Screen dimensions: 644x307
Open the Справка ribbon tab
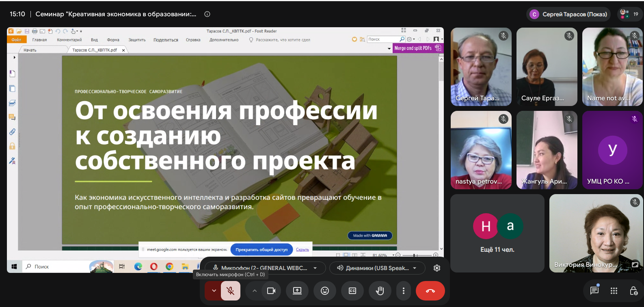pos(193,40)
